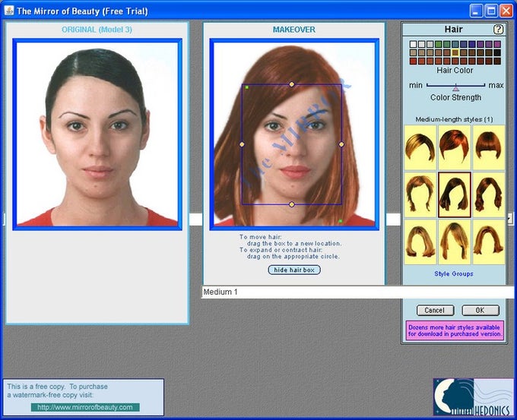Click the Makeover preview image
This screenshot has width=517, height=420.
pyautogui.click(x=294, y=134)
